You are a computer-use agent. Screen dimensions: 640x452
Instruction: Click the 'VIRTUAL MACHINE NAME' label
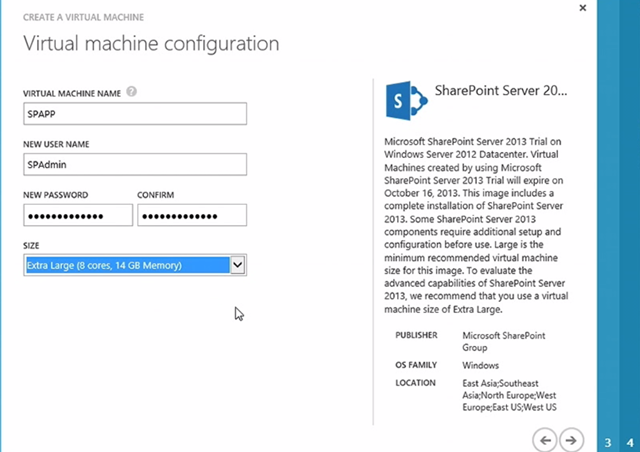[x=72, y=94]
